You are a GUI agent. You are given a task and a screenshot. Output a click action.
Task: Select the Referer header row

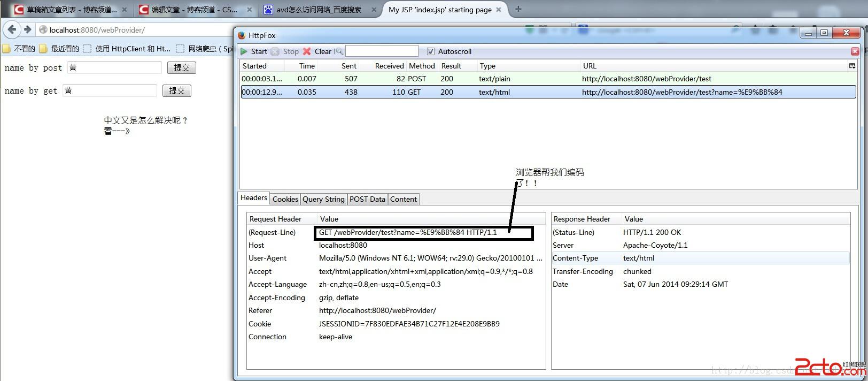tap(396, 310)
